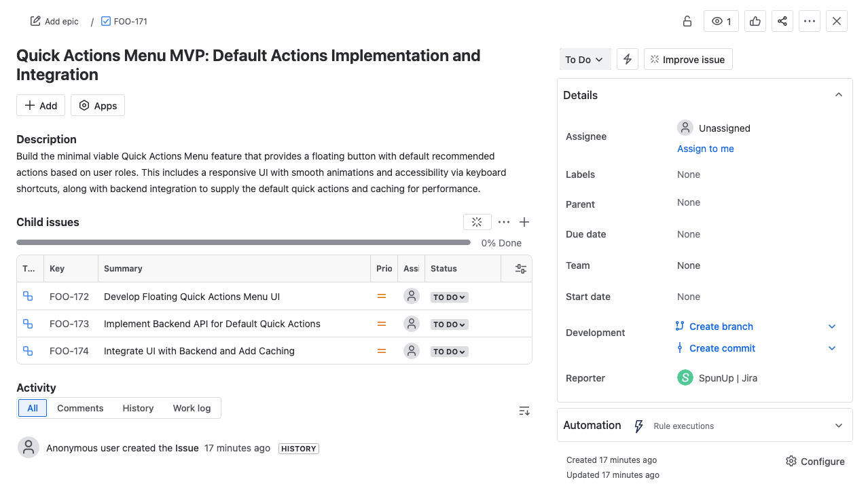Open the TO DO status dropdown for FOO-174
The image size is (868, 503).
pos(450,351)
